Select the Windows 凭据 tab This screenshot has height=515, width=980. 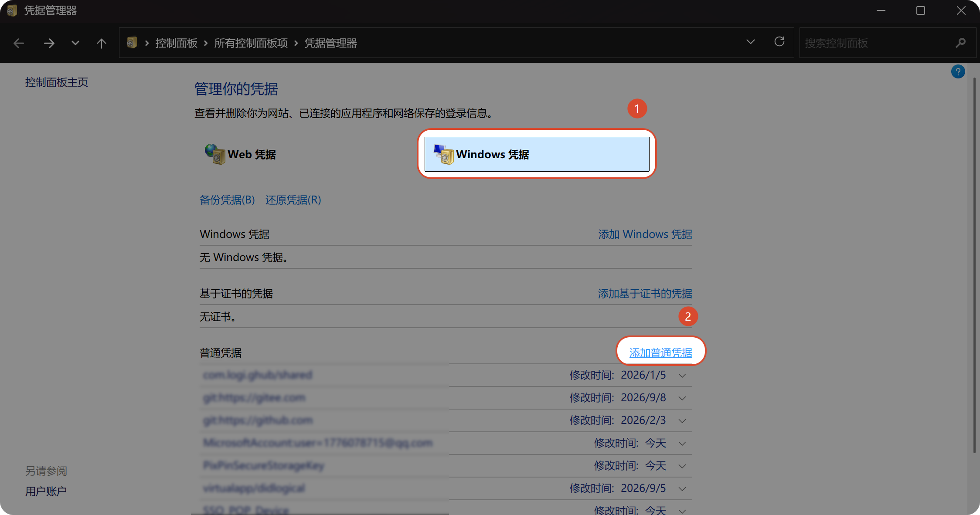pos(537,154)
